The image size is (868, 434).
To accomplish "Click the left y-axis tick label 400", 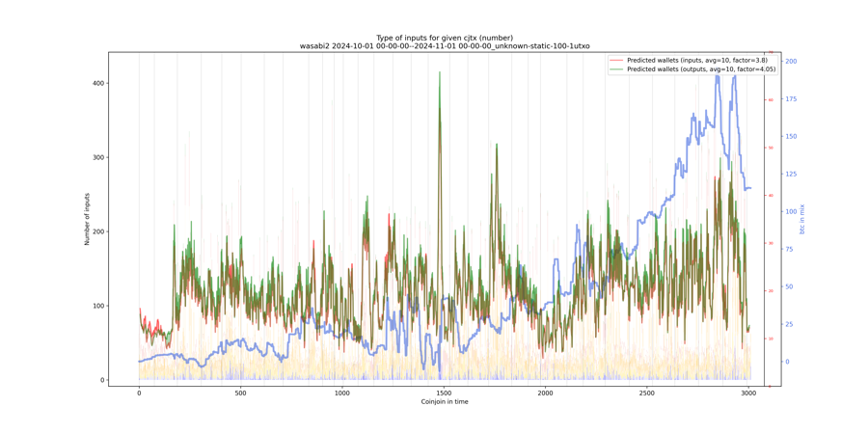I will (98, 83).
